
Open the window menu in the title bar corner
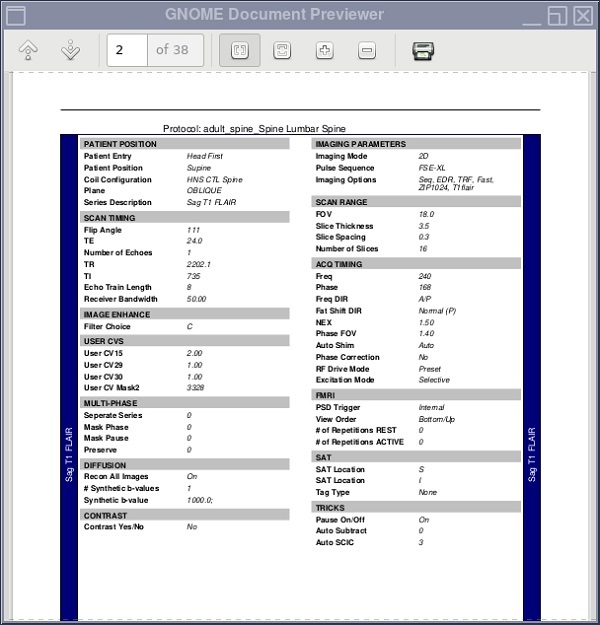pyautogui.click(x=15, y=14)
